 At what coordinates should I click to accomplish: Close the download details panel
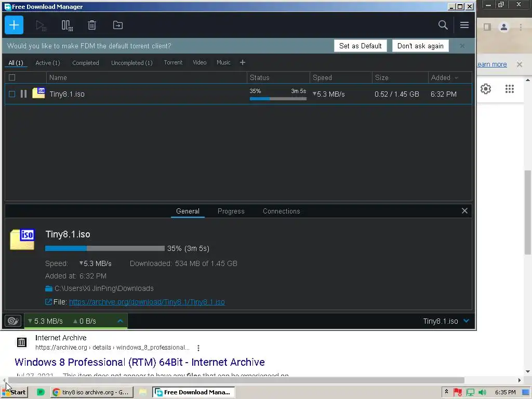tap(464, 211)
